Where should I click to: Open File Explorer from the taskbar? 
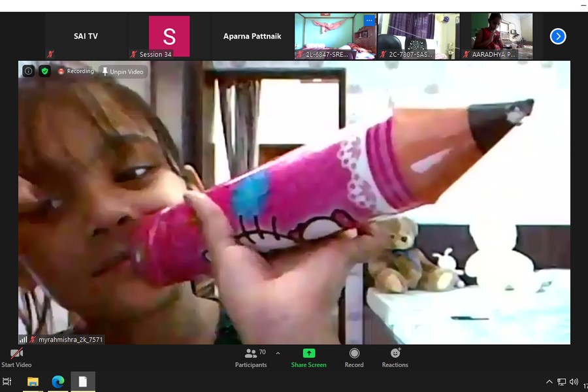point(33,382)
